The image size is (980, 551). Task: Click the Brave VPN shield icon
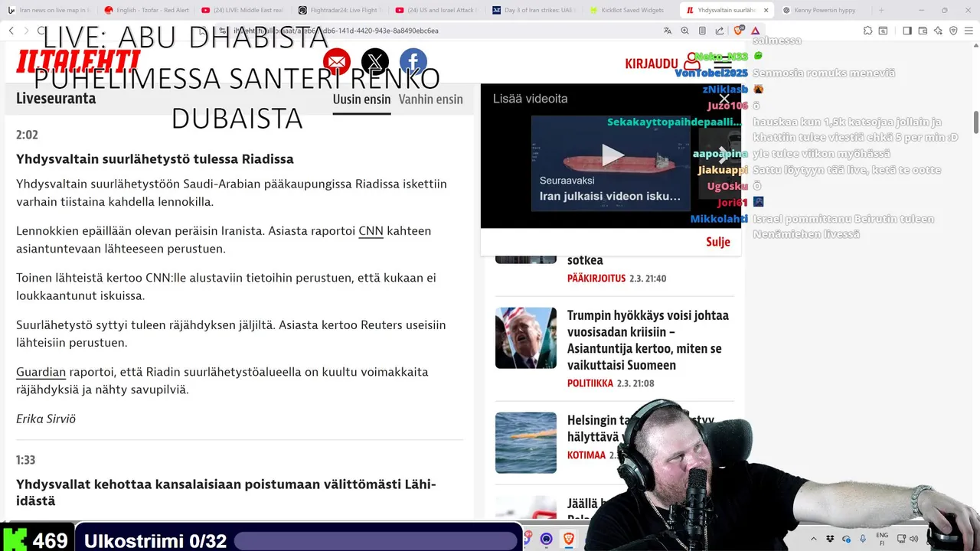953,31
